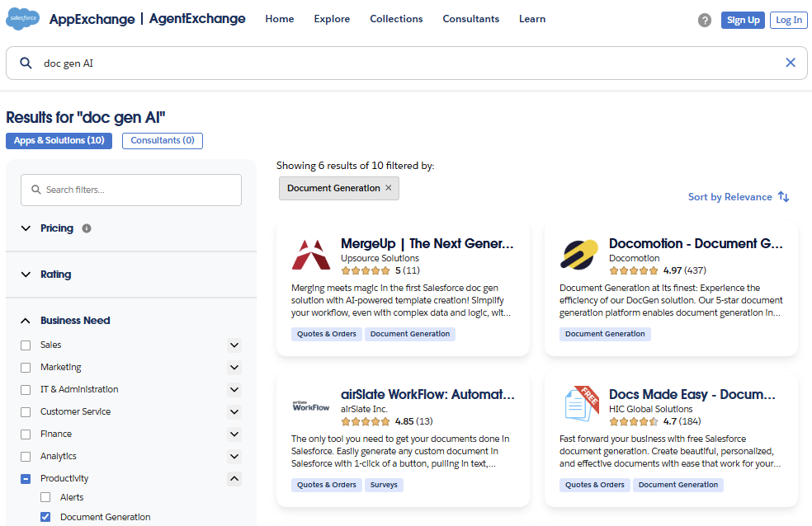This screenshot has height=526, width=812.
Task: Focus the Search filters input field
Action: pos(131,190)
